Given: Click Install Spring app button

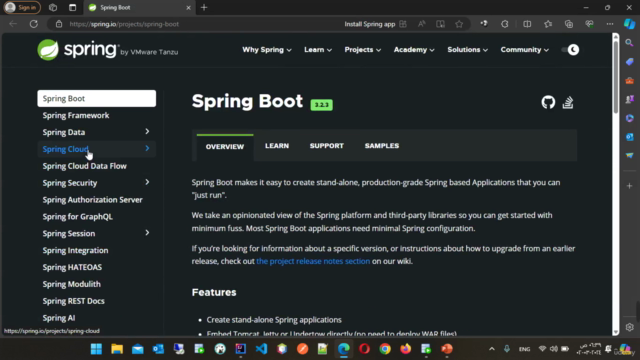Looking at the screenshot, I should tap(375, 24).
